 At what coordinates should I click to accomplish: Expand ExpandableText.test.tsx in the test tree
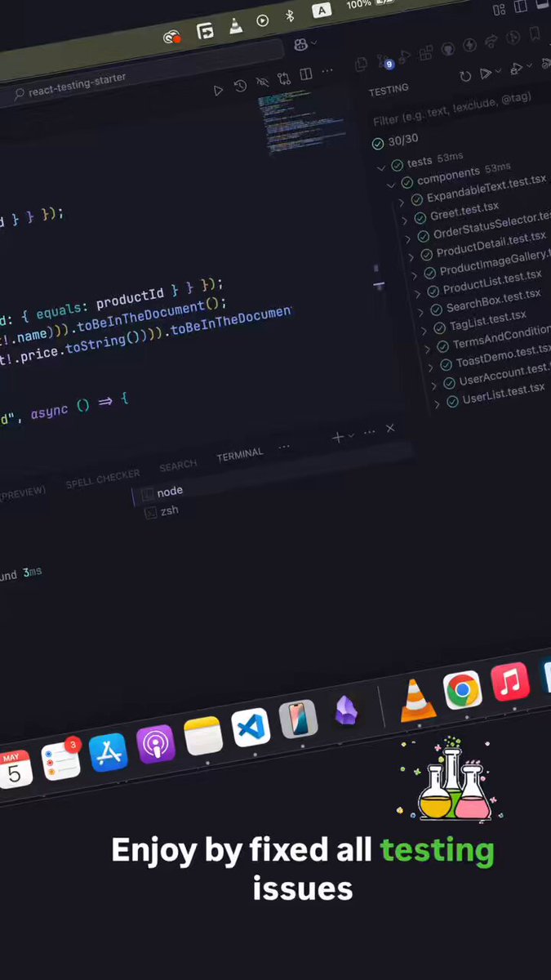point(402,202)
